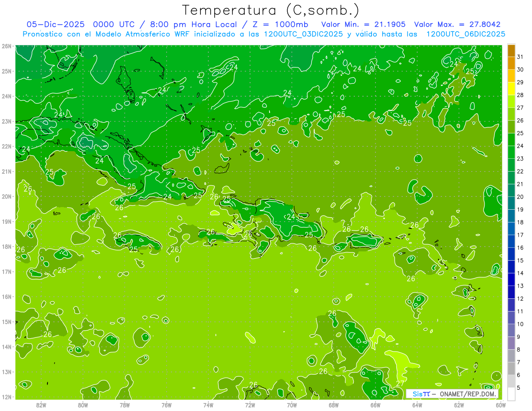Image resolution: width=532 pixels, height=411 pixels.
Task: Pick the gray swatch between 6 and 7
Action: click(x=511, y=368)
